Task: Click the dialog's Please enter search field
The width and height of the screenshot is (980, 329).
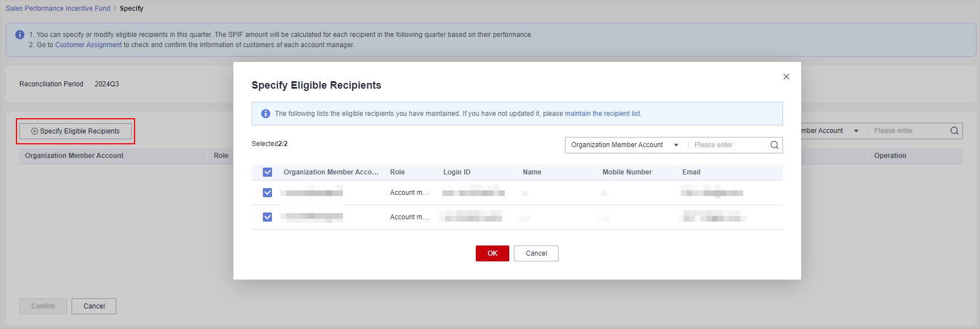Action: point(728,145)
